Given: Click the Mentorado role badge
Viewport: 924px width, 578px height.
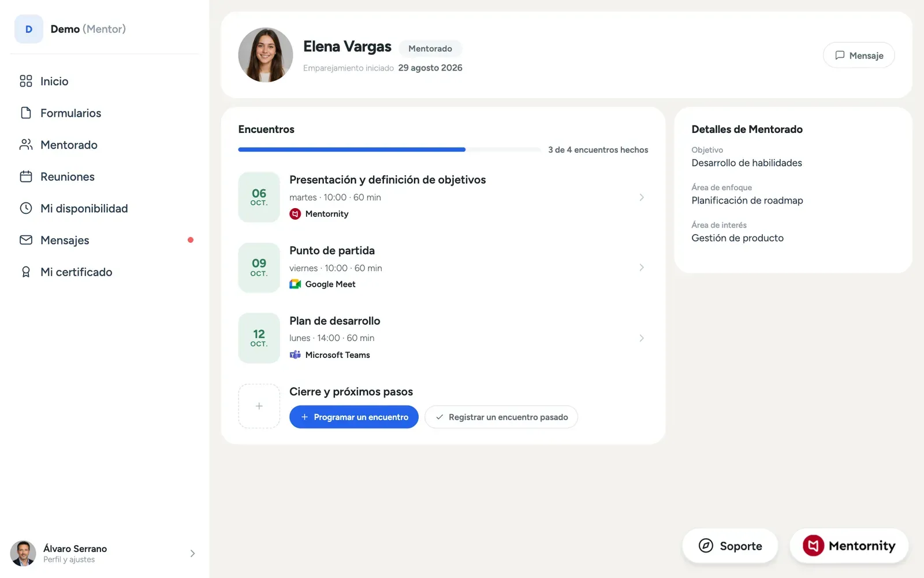Looking at the screenshot, I should pyautogui.click(x=430, y=49).
